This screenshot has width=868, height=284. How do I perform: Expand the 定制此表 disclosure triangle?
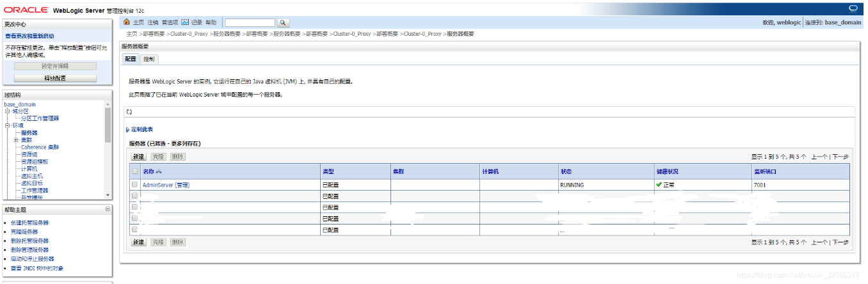pos(128,129)
